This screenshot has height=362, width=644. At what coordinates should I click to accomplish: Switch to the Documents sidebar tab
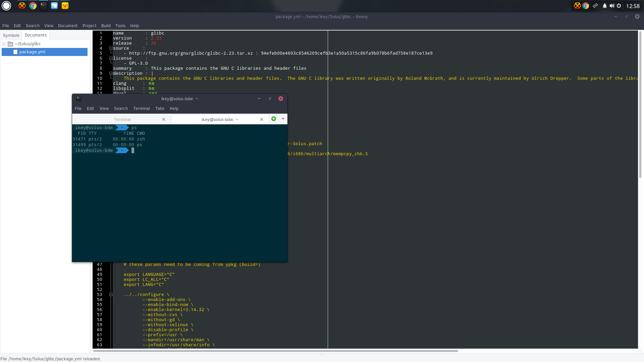(36, 35)
